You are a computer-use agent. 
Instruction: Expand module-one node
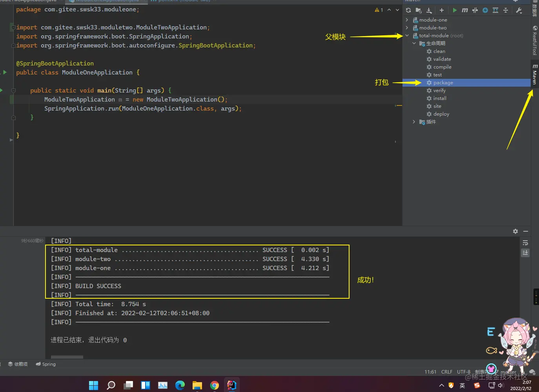(407, 20)
